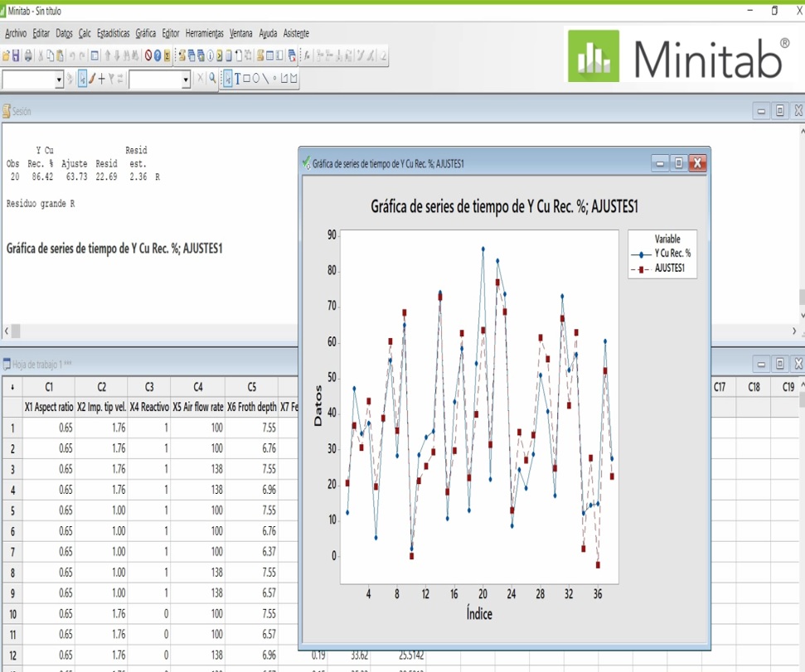Select column header C1

pyautogui.click(x=49, y=387)
